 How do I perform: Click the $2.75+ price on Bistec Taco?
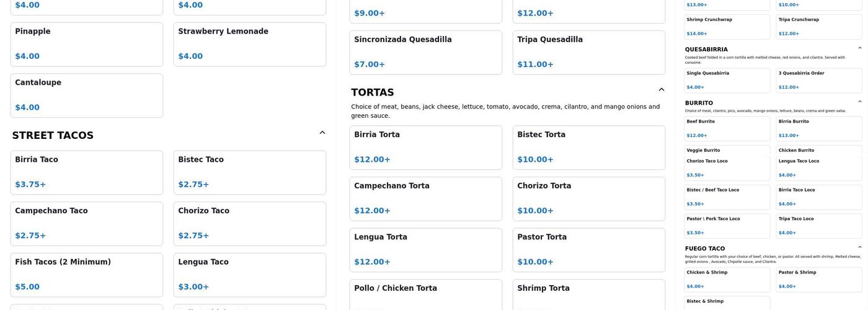point(193,184)
